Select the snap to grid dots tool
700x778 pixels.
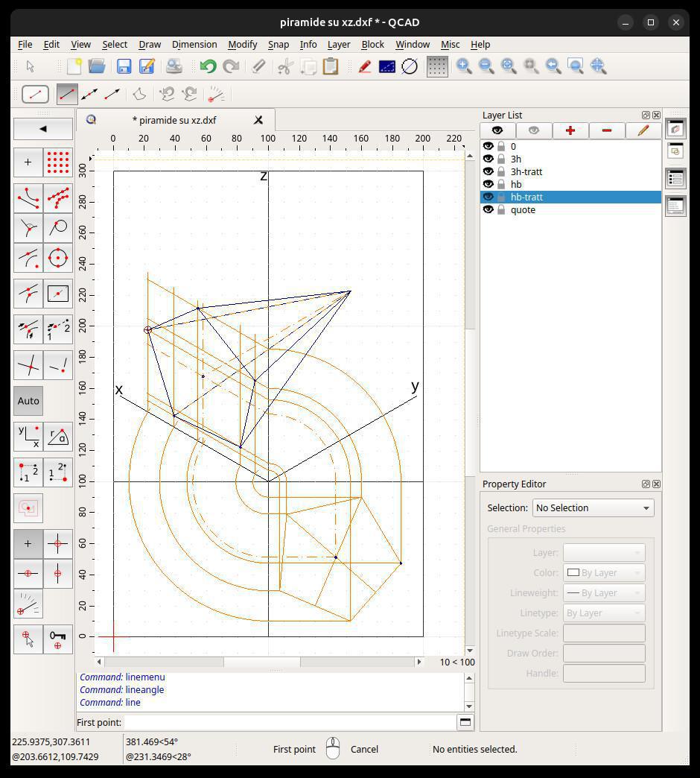click(x=58, y=162)
